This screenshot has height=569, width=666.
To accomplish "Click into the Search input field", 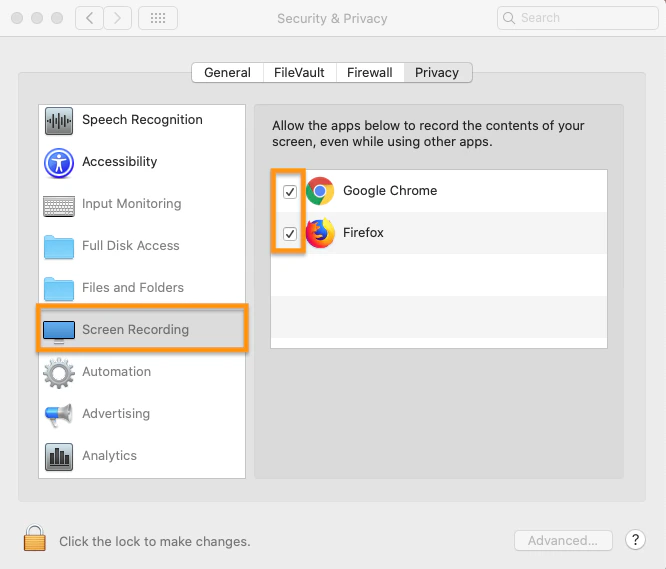I will [578, 18].
